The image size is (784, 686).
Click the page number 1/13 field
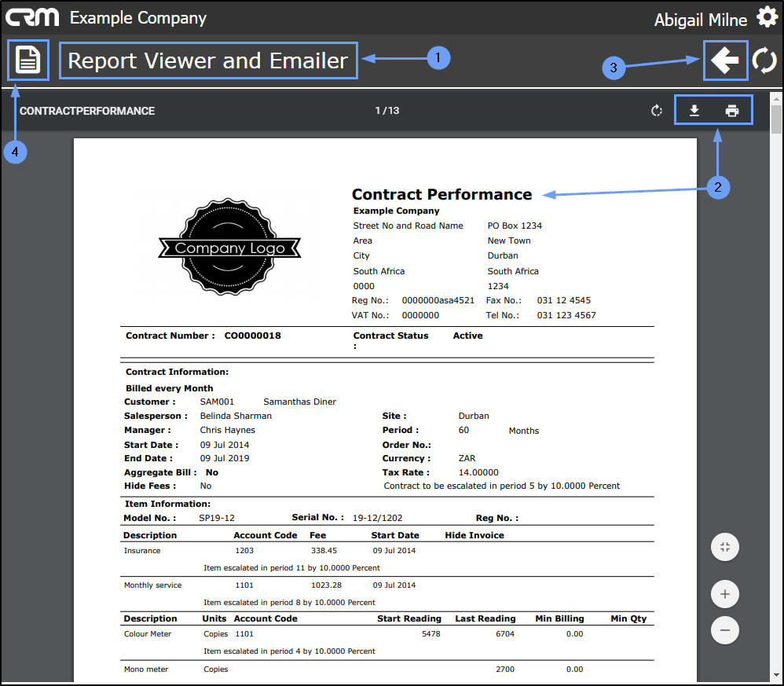[387, 111]
